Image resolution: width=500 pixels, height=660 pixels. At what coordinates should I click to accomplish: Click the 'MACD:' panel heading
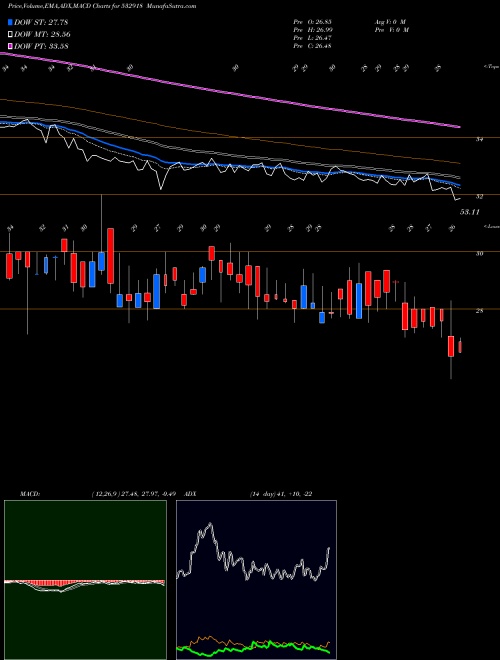point(29,494)
